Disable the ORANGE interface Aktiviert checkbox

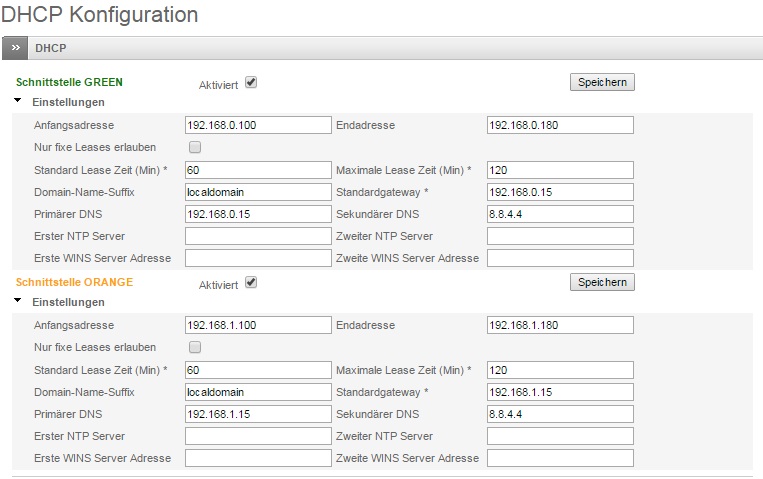pos(251,282)
